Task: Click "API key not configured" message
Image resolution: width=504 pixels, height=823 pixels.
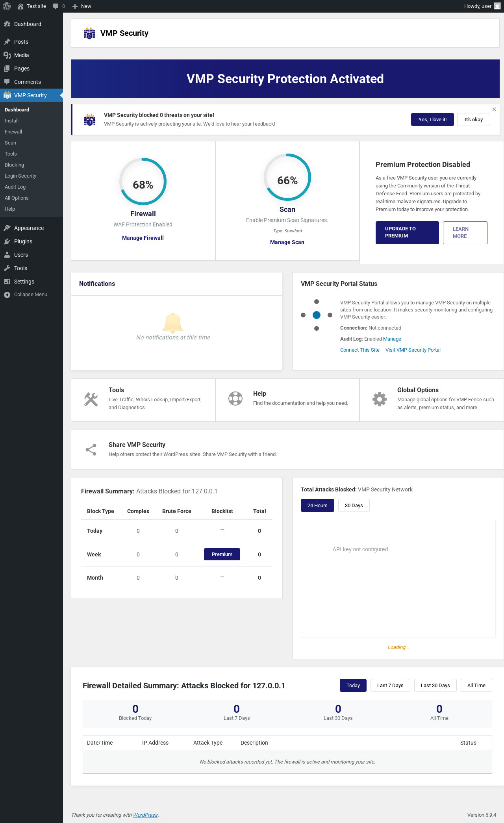Action: tap(360, 549)
